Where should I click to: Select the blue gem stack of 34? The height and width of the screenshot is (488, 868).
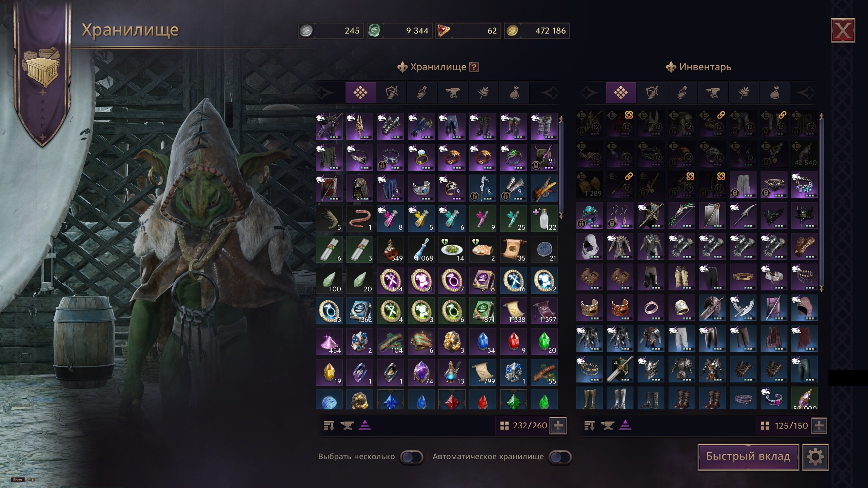[x=482, y=342]
